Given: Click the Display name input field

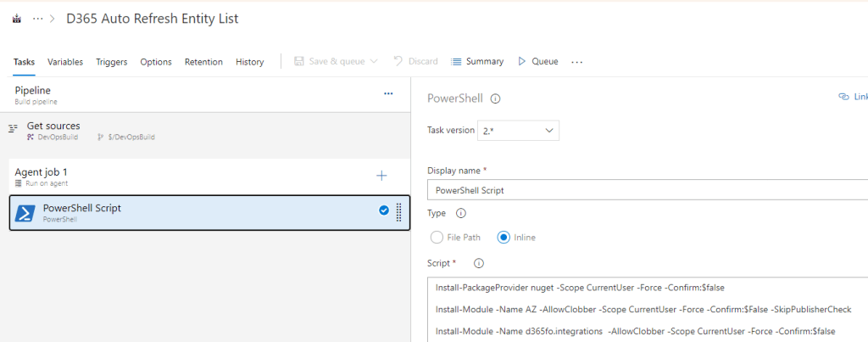Looking at the screenshot, I should (648, 190).
